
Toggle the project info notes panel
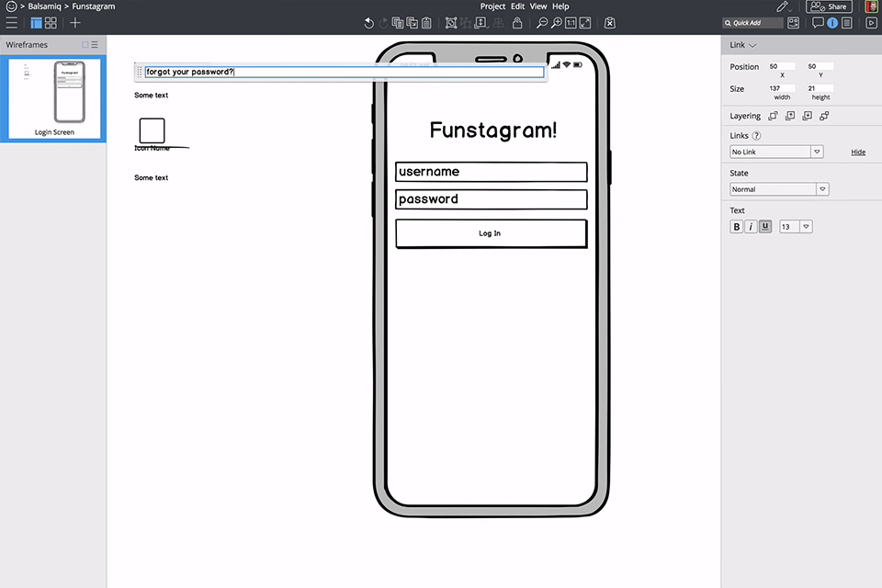(x=847, y=23)
